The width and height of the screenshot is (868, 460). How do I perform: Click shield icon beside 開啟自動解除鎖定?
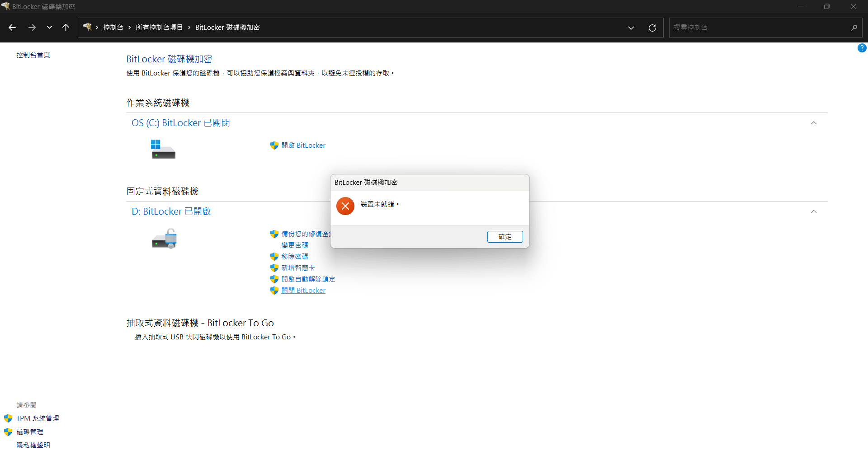click(274, 279)
